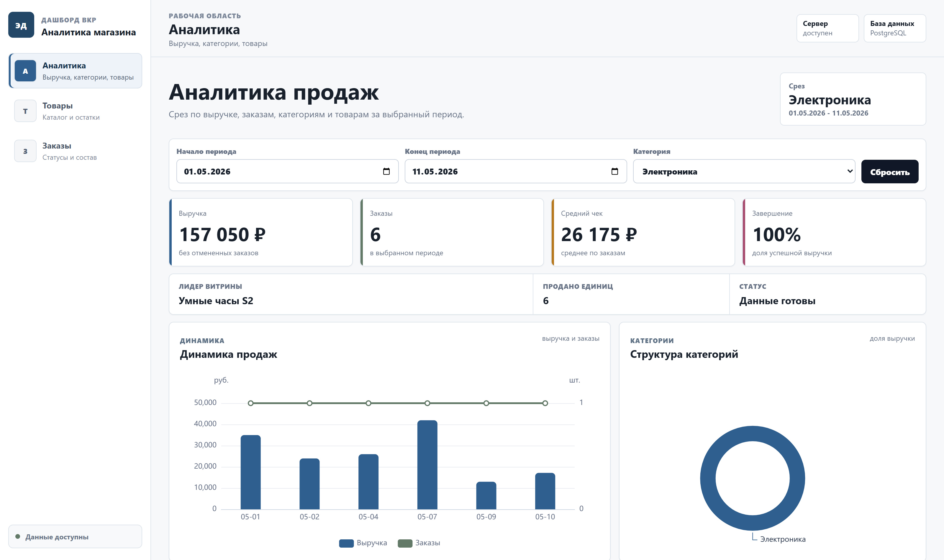Viewport: 944px width, 560px height.
Task: Click the end date field 11.05.2026
Action: point(515,171)
